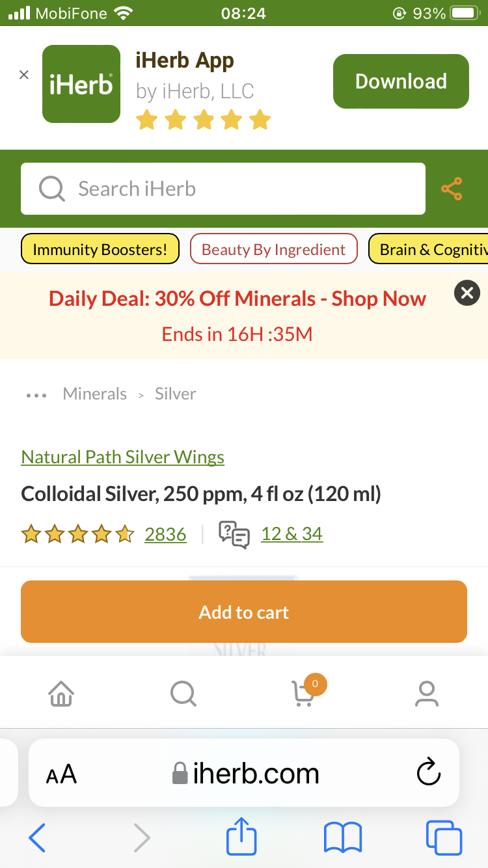
Task: Open the Safari AA page settings menu
Action: pyautogui.click(x=62, y=774)
